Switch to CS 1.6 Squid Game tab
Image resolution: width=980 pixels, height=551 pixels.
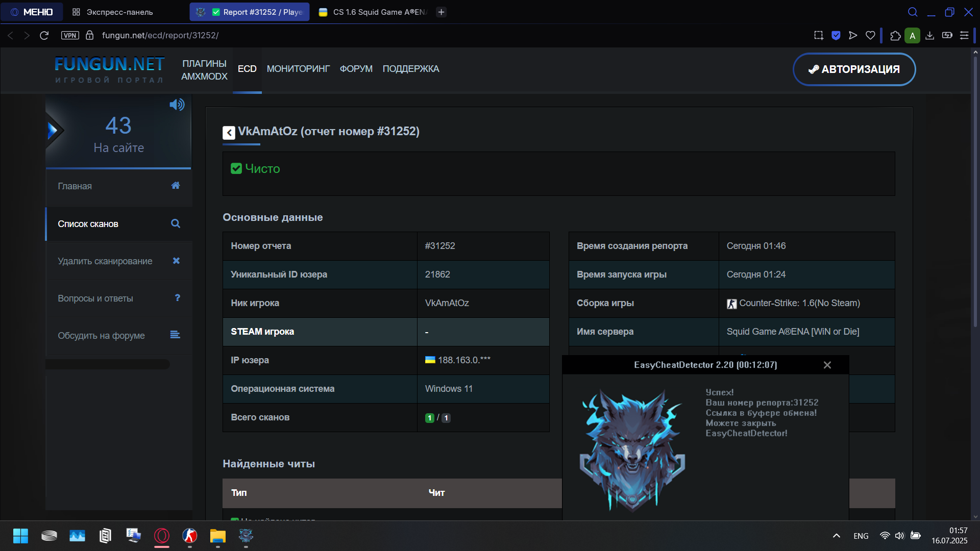pos(373,12)
